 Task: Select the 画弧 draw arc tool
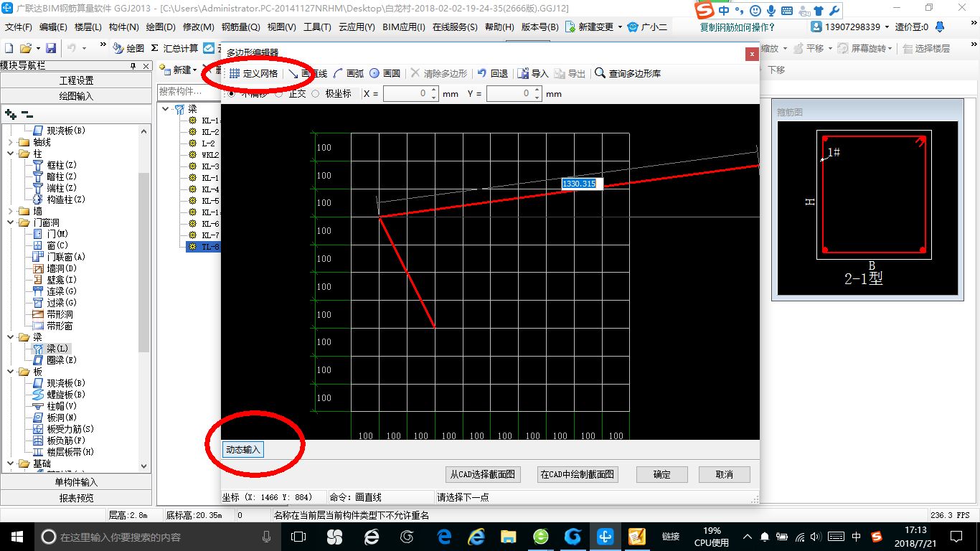coord(349,73)
